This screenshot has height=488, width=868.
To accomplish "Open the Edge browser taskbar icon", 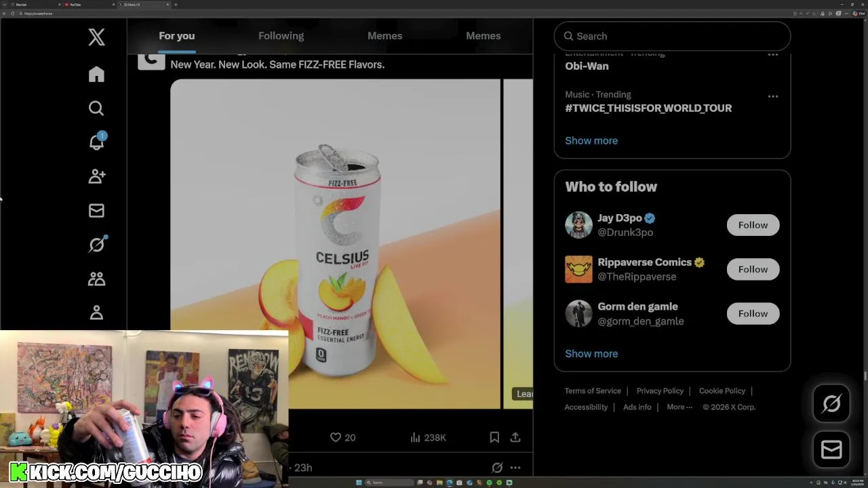I will click(449, 483).
